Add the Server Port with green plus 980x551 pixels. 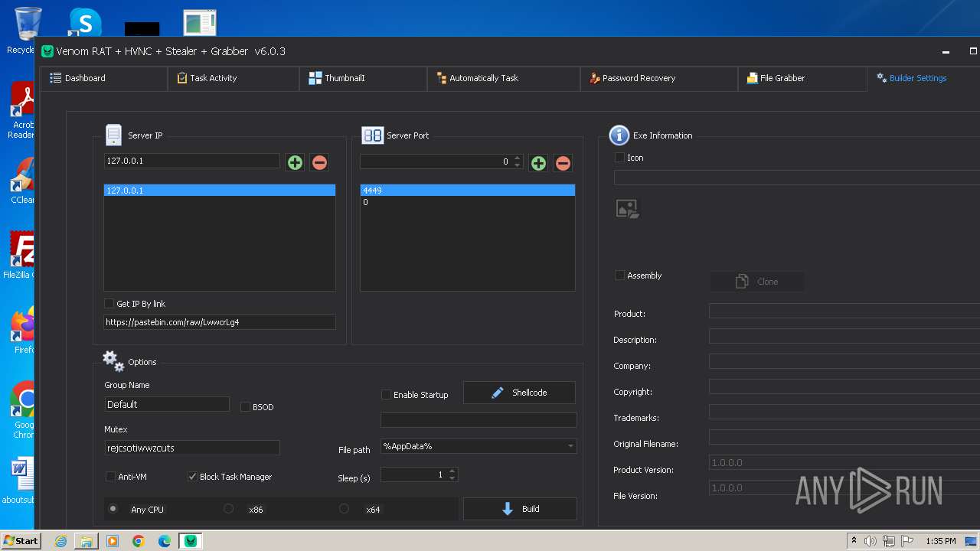(538, 163)
